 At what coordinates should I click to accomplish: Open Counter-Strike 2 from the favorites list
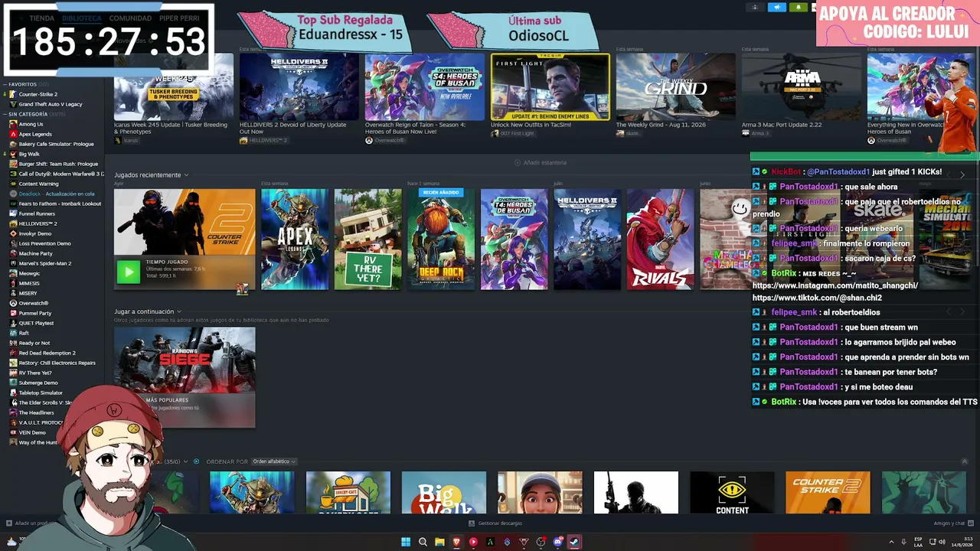pos(38,94)
